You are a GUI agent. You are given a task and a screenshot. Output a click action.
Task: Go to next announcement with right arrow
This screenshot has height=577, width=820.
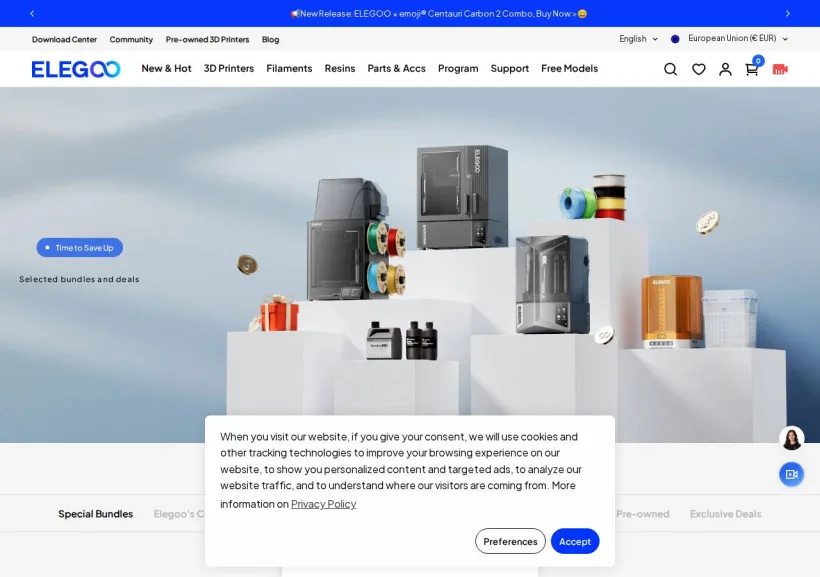788,14
